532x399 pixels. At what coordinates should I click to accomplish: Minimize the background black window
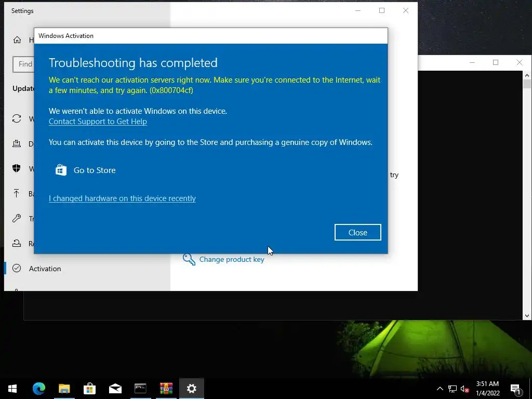tap(472, 62)
